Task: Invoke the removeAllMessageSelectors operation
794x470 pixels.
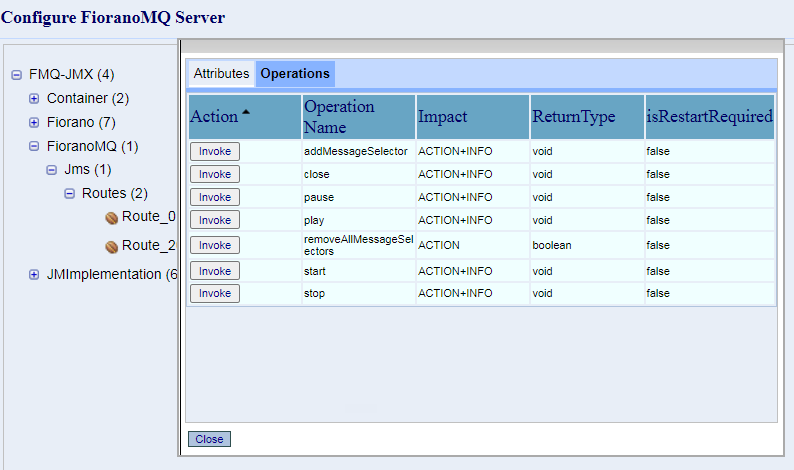Action: pyautogui.click(x=215, y=245)
